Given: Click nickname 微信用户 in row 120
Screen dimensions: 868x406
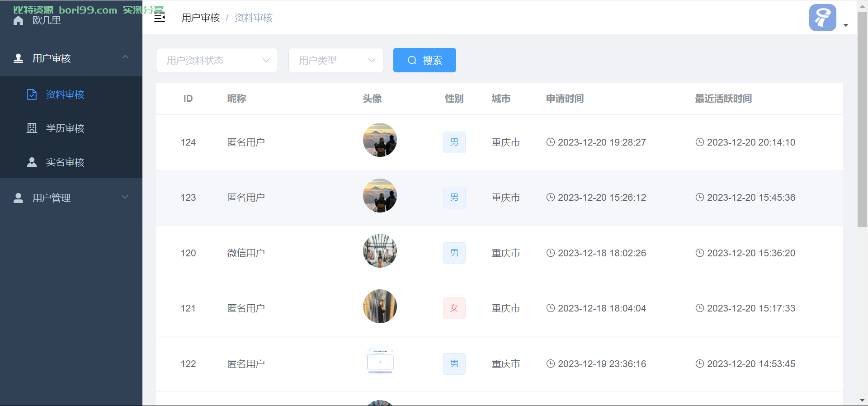Looking at the screenshot, I should (246, 253).
